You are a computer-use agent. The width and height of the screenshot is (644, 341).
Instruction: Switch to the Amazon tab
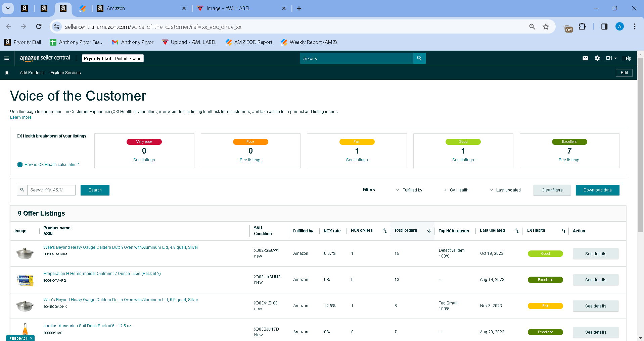pyautogui.click(x=141, y=8)
